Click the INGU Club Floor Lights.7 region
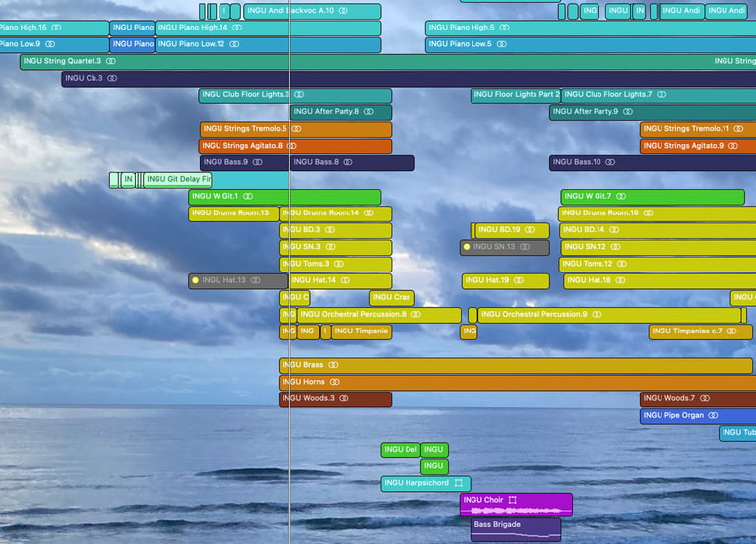 click(659, 94)
